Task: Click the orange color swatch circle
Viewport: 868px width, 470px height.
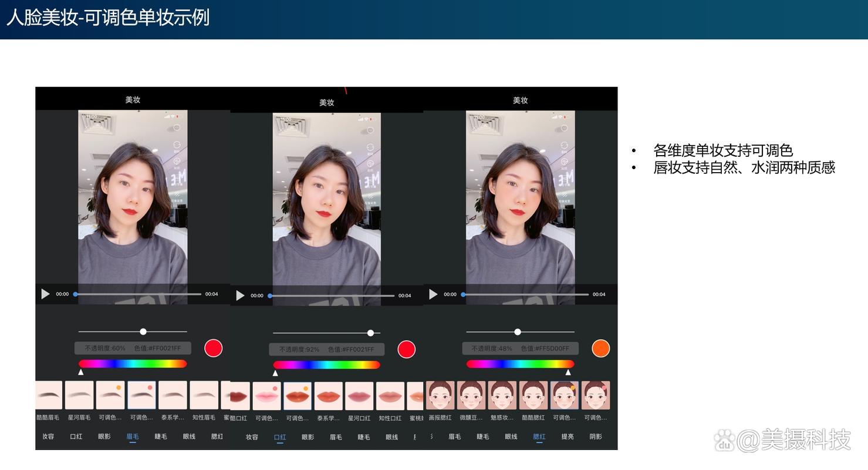Action: coord(600,348)
